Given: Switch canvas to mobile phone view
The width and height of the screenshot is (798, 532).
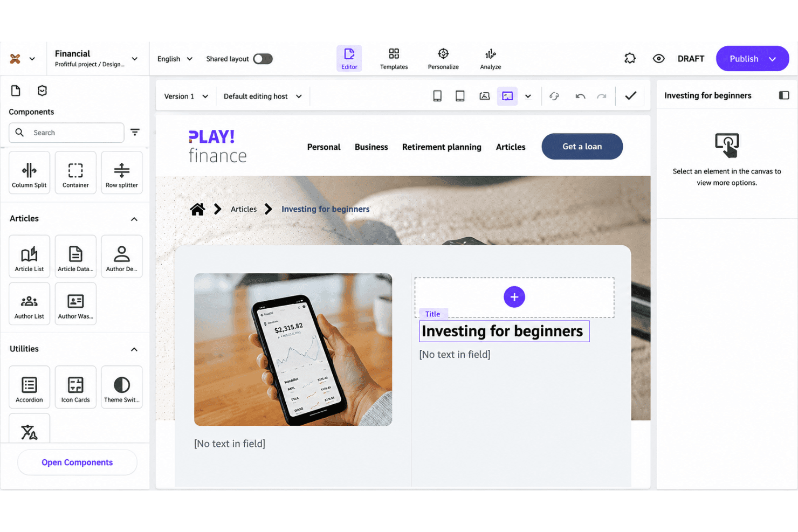Looking at the screenshot, I should coord(437,96).
